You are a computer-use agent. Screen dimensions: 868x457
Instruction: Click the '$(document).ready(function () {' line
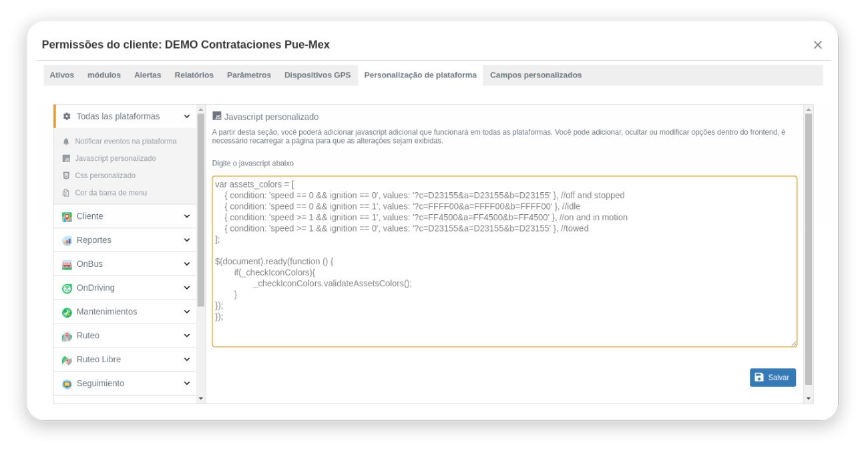(x=274, y=262)
